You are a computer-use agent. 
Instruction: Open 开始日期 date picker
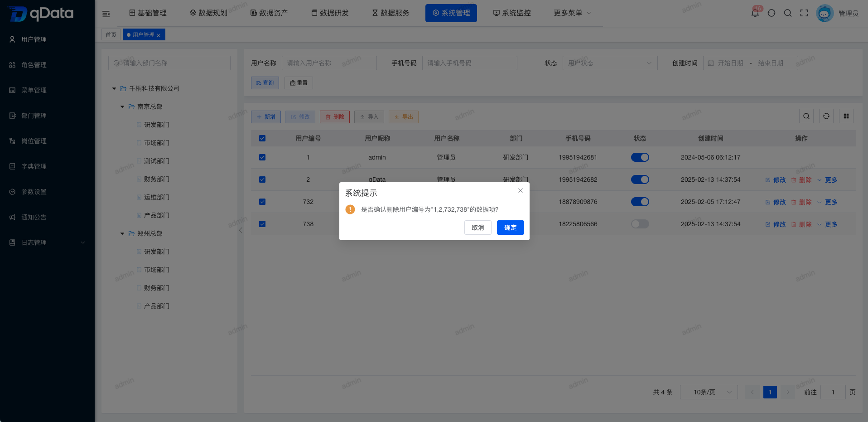point(730,63)
